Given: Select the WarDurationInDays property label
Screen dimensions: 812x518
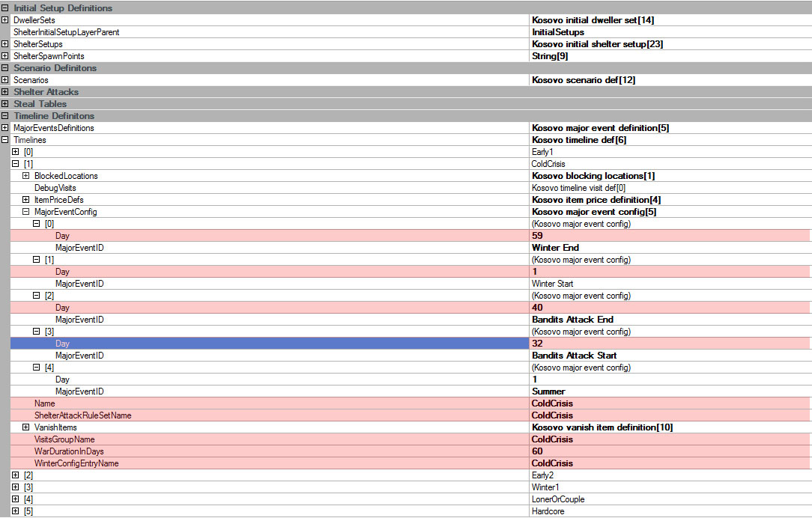Looking at the screenshot, I should tap(69, 451).
